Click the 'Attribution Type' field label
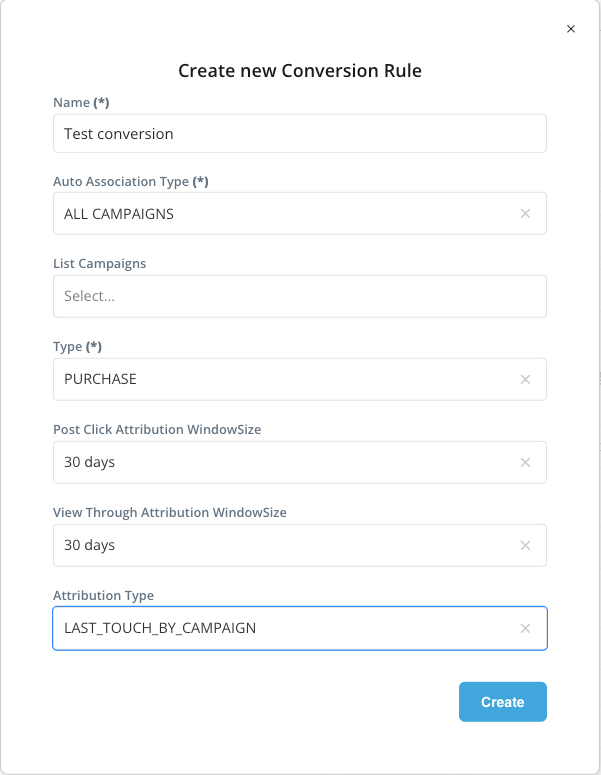Screen dimensions: 601x775 (x=103, y=595)
